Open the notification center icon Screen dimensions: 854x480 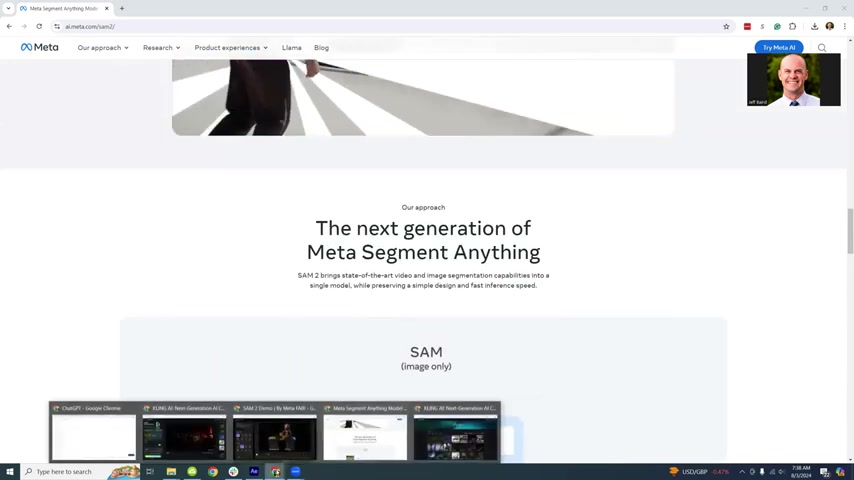tap(825, 472)
